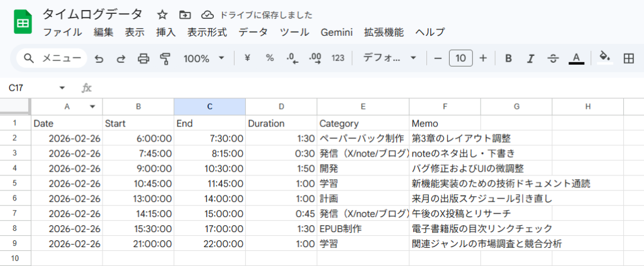
Task: Click the Undo arrow icon
Action: point(99,58)
